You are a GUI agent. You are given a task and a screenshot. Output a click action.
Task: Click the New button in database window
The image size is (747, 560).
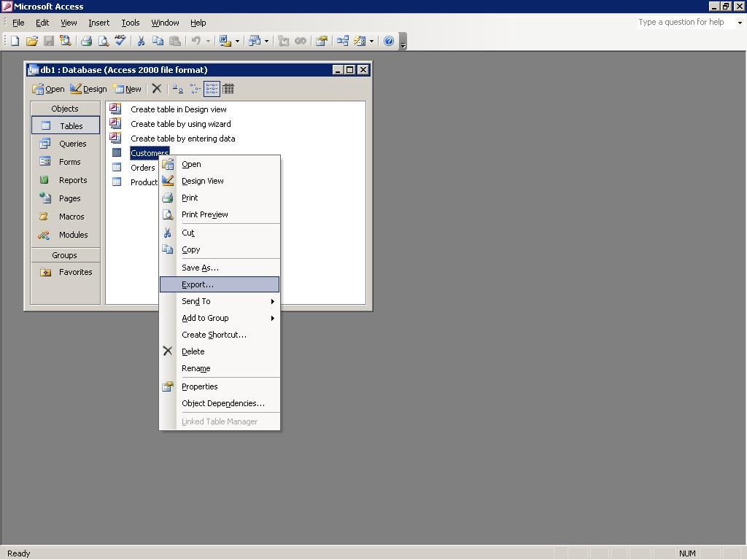(x=128, y=89)
